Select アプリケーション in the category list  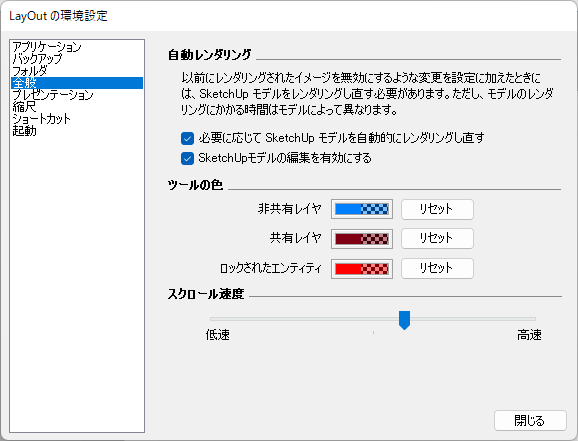(47, 47)
